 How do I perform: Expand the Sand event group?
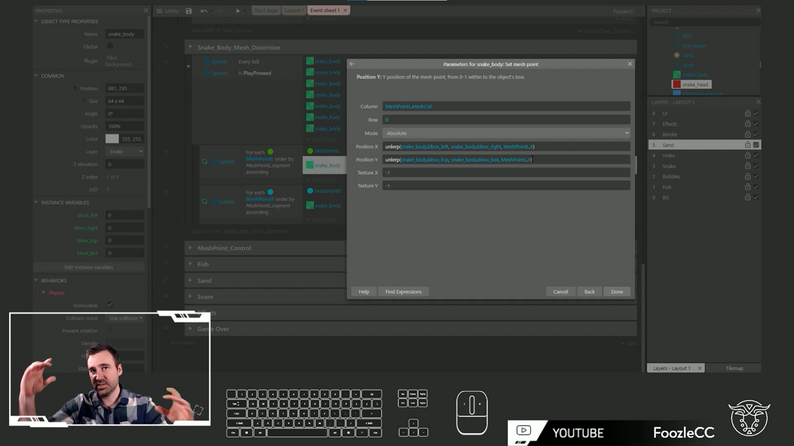(190, 280)
